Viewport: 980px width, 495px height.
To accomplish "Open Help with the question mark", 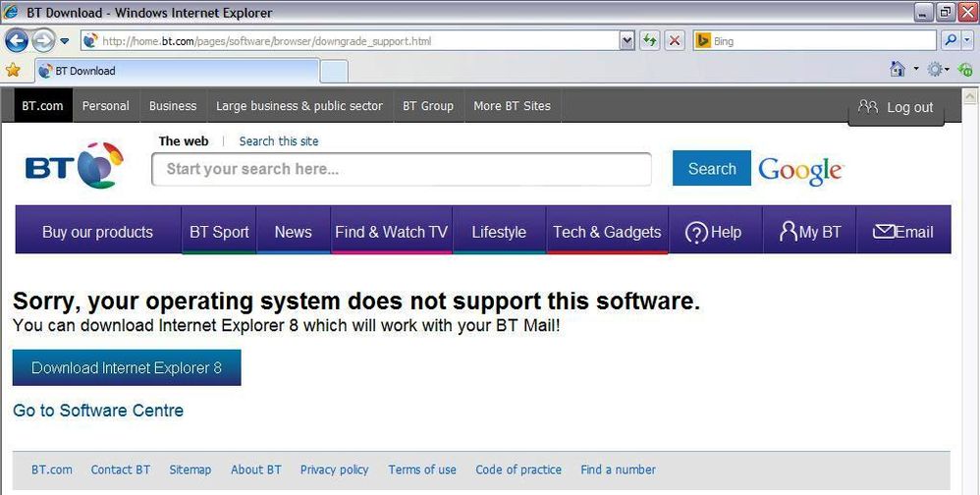I will coord(715,232).
